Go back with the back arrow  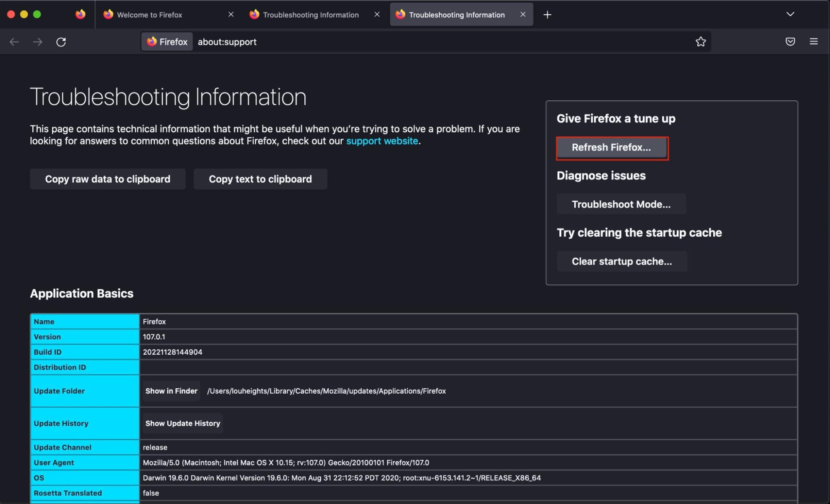[15, 42]
